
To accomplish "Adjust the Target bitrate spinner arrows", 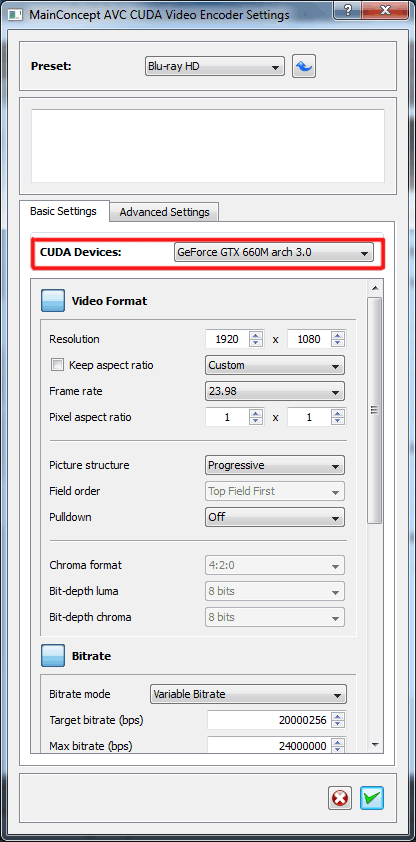I will [338, 720].
